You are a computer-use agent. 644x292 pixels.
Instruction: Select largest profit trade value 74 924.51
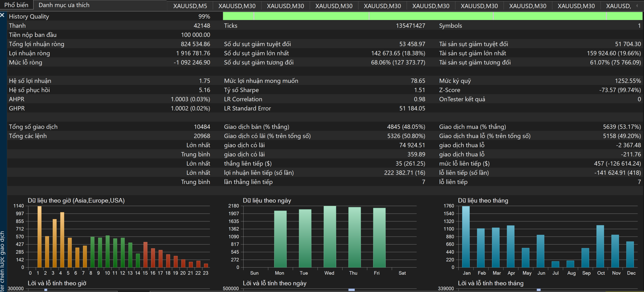point(412,145)
